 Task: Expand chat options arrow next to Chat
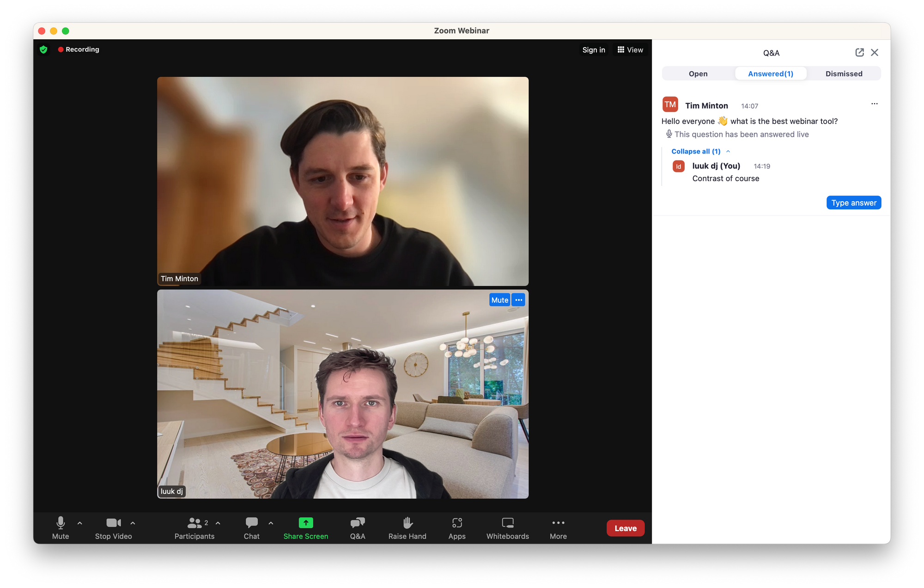(271, 523)
